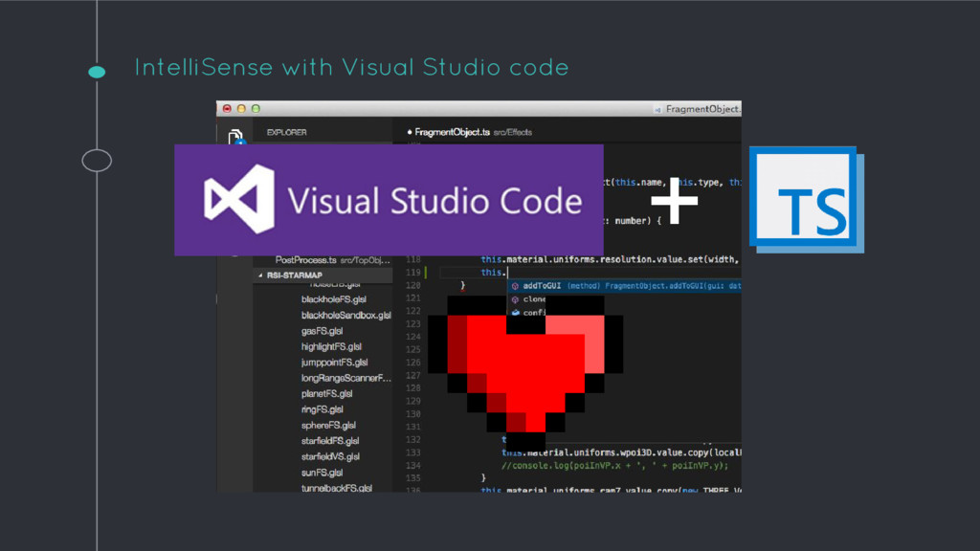Open PostProcess.ts in working files
Screen dimensions: 980x551
[332, 260]
